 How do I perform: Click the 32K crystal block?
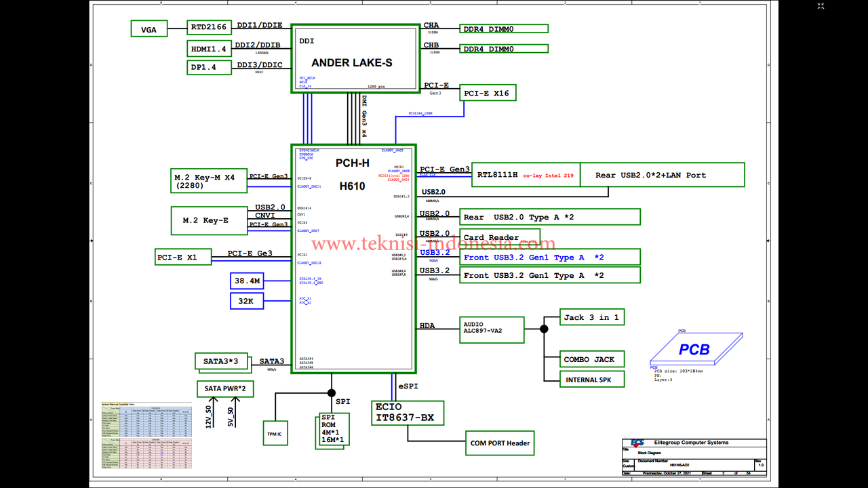pyautogui.click(x=247, y=301)
